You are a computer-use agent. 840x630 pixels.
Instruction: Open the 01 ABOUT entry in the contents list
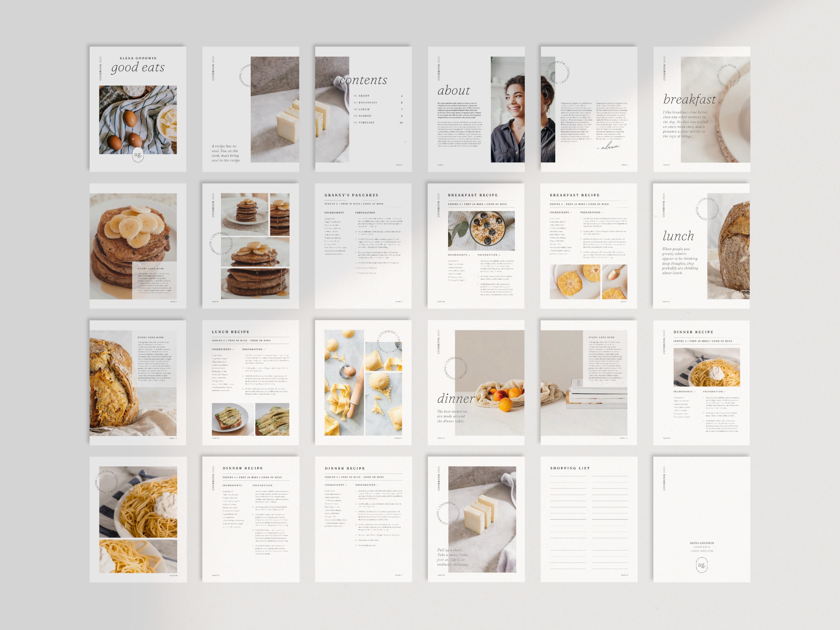click(362, 96)
